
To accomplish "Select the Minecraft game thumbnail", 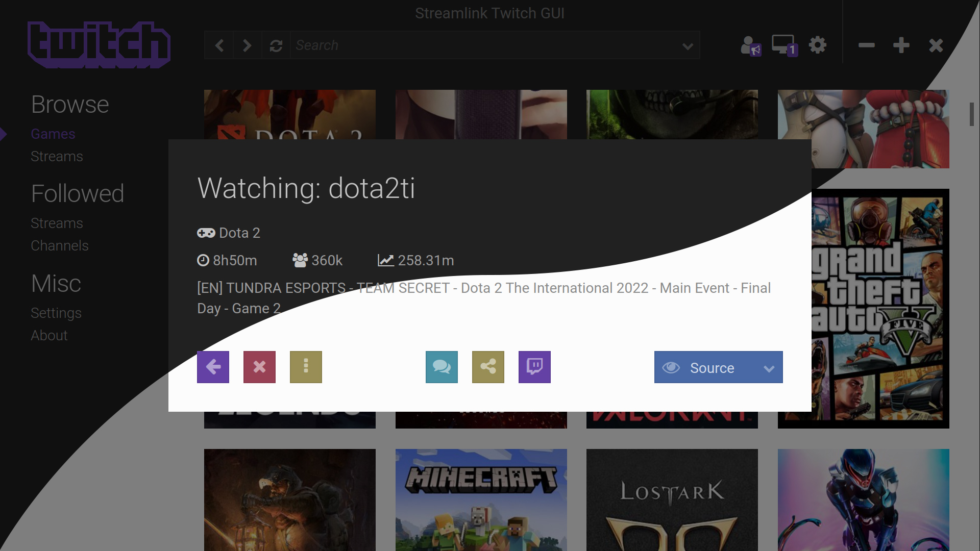I will 481,500.
